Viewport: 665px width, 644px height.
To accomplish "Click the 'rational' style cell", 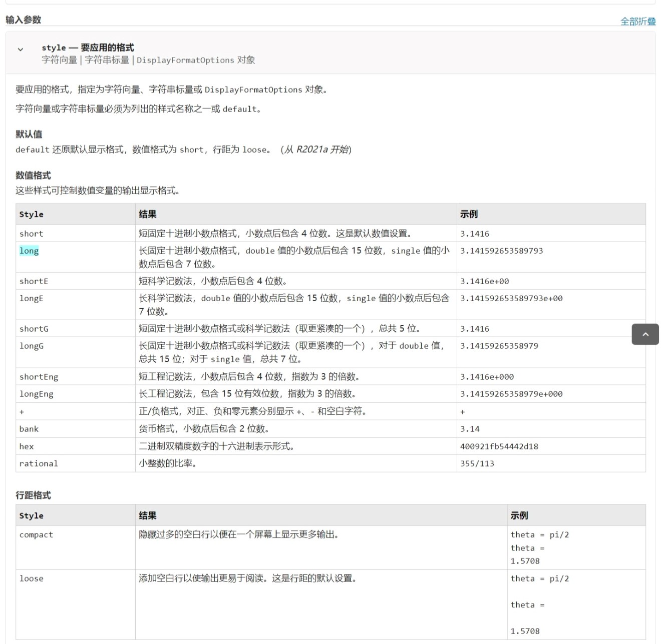I will coord(39,463).
